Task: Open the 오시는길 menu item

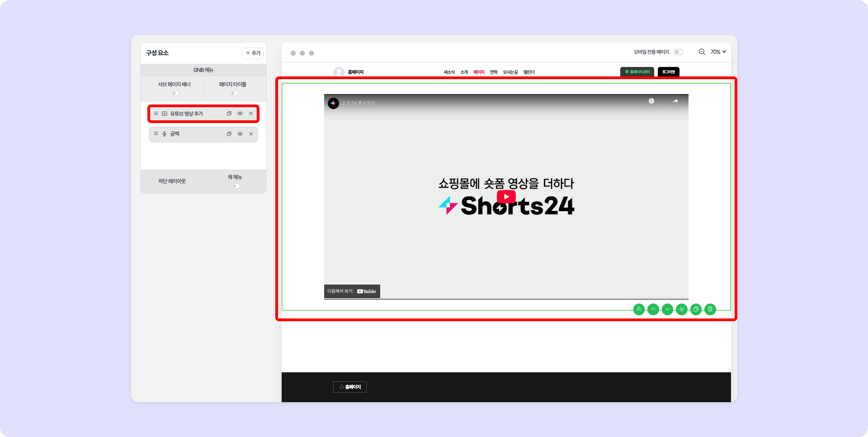Action: click(x=510, y=72)
